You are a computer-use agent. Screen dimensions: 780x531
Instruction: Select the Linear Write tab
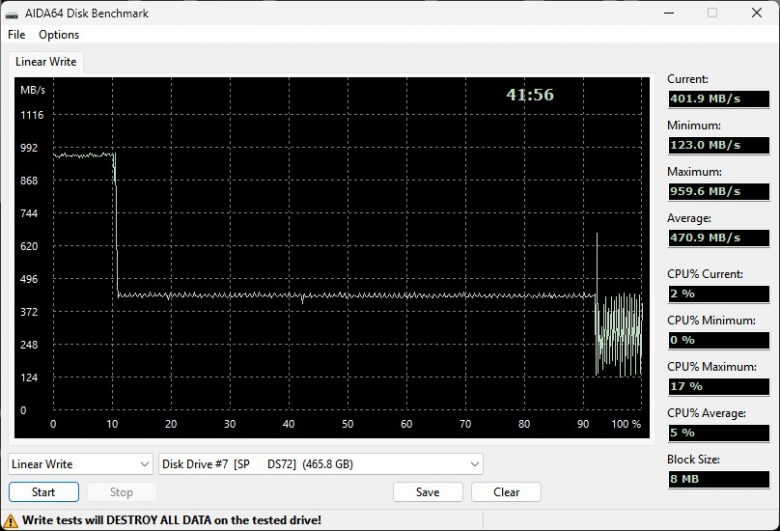(46, 62)
